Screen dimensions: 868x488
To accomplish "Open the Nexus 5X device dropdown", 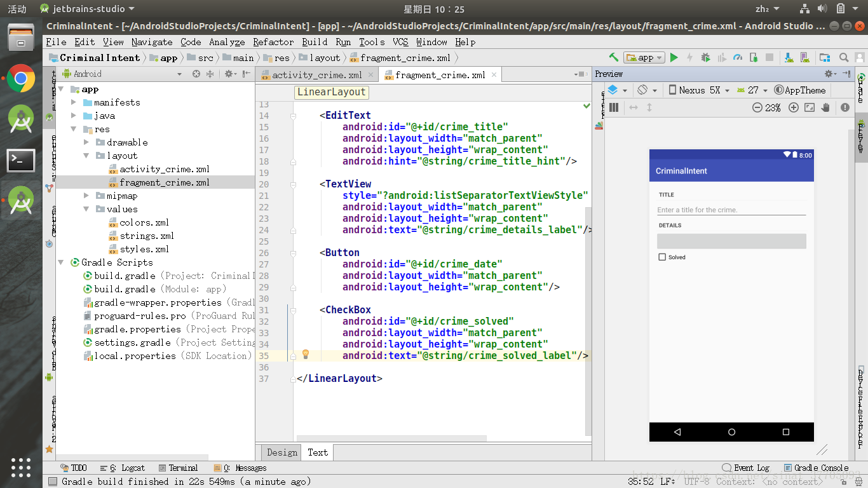I will tap(699, 90).
